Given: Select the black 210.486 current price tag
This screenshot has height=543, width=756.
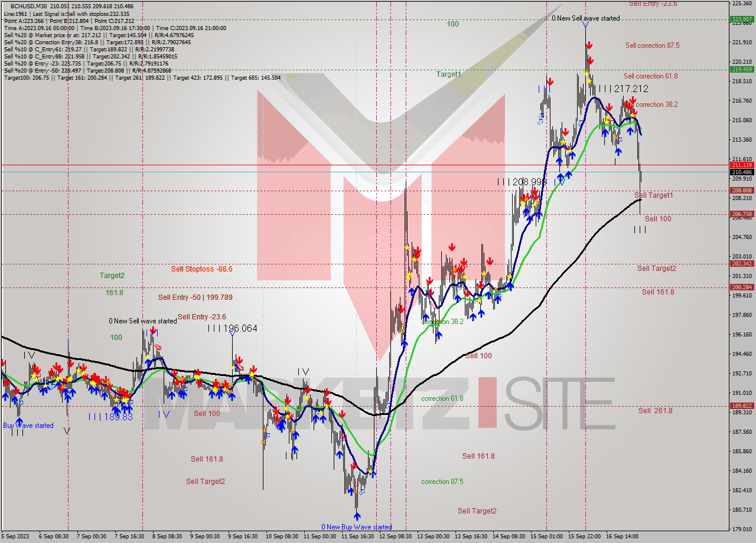Looking at the screenshot, I should [x=742, y=172].
